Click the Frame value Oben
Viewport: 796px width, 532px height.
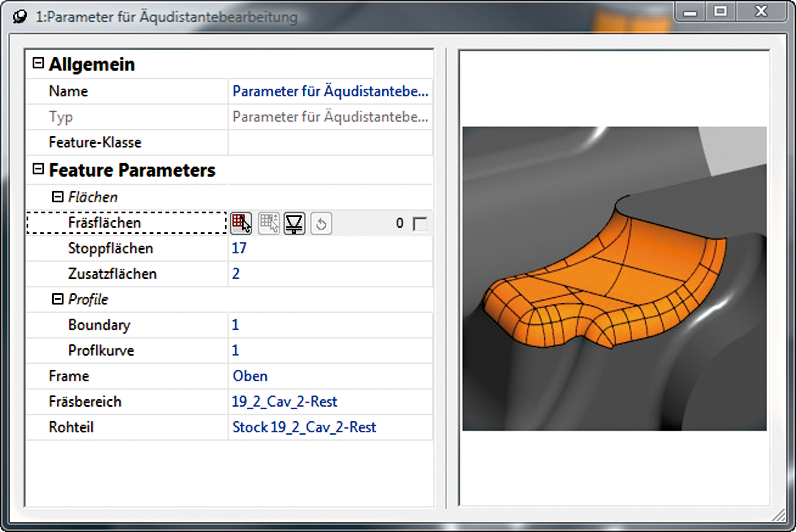point(250,376)
